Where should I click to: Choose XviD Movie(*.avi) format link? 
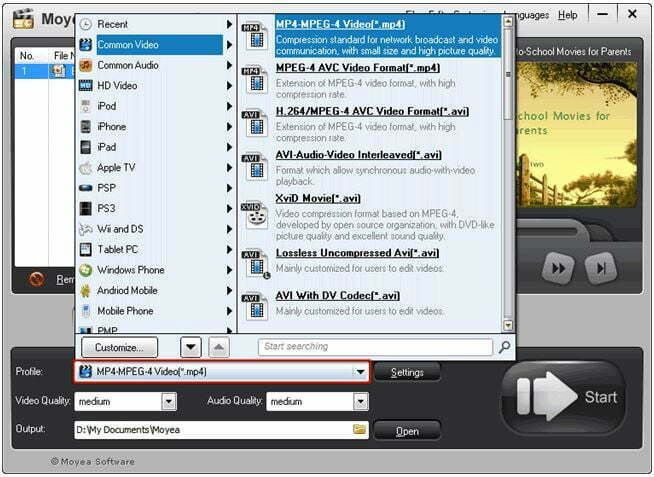click(318, 198)
